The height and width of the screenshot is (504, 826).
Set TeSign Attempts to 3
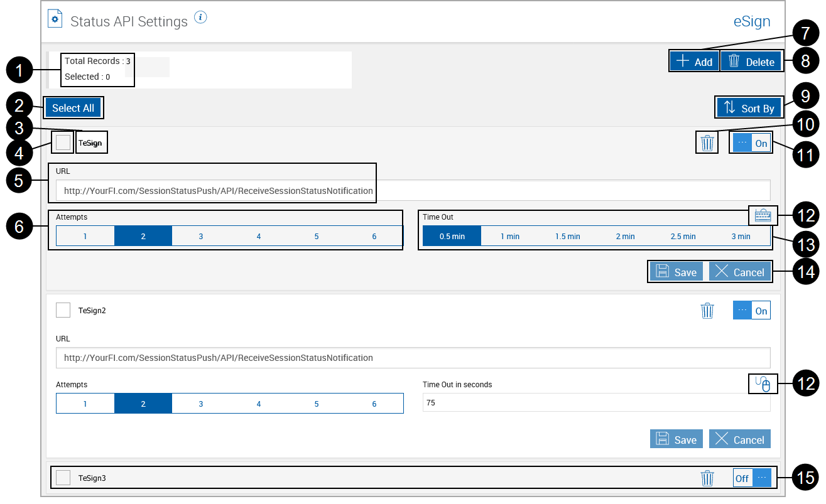click(x=201, y=236)
